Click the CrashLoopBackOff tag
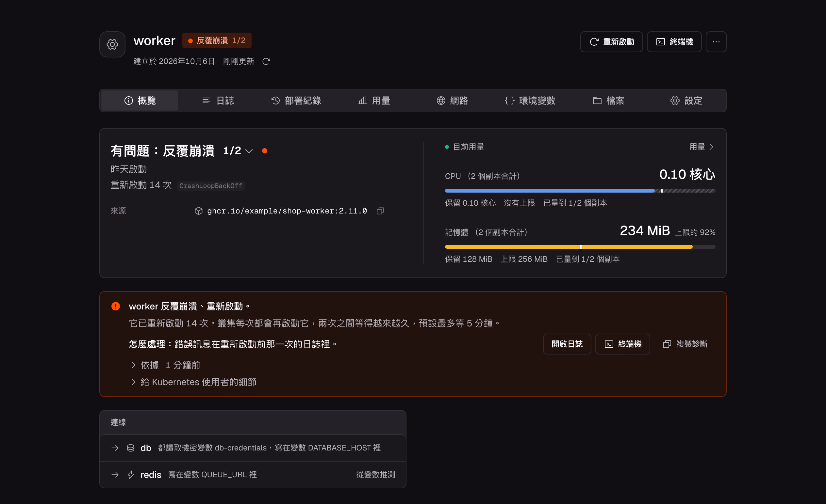826x504 pixels. [x=211, y=186]
